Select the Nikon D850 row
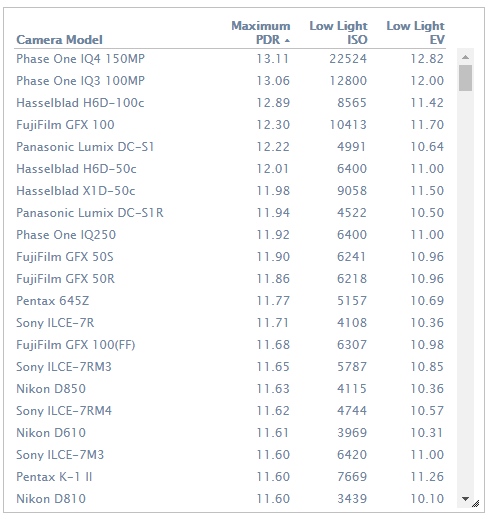489x519 pixels. [x=230, y=389]
